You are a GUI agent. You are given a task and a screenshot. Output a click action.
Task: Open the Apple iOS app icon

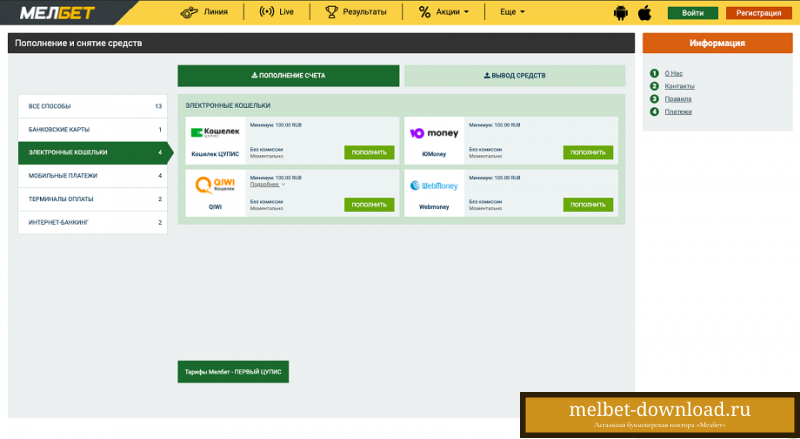point(645,13)
